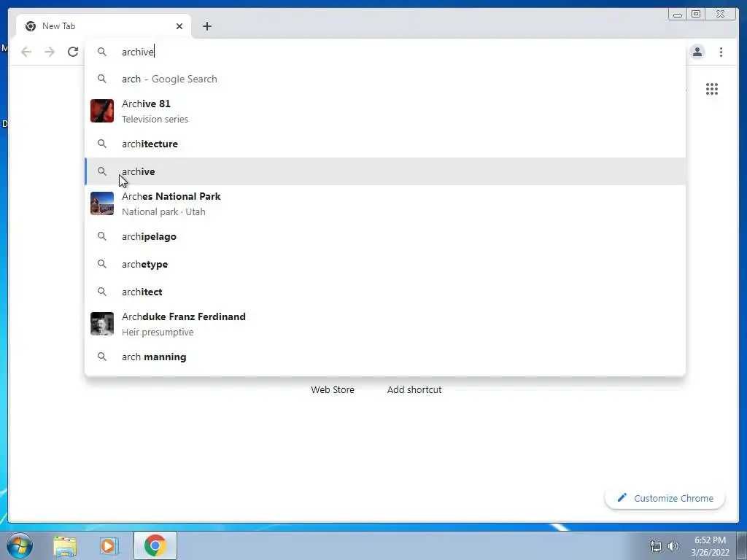747x560 pixels.
Task: Reload the page with the refresh icon
Action: 73,52
